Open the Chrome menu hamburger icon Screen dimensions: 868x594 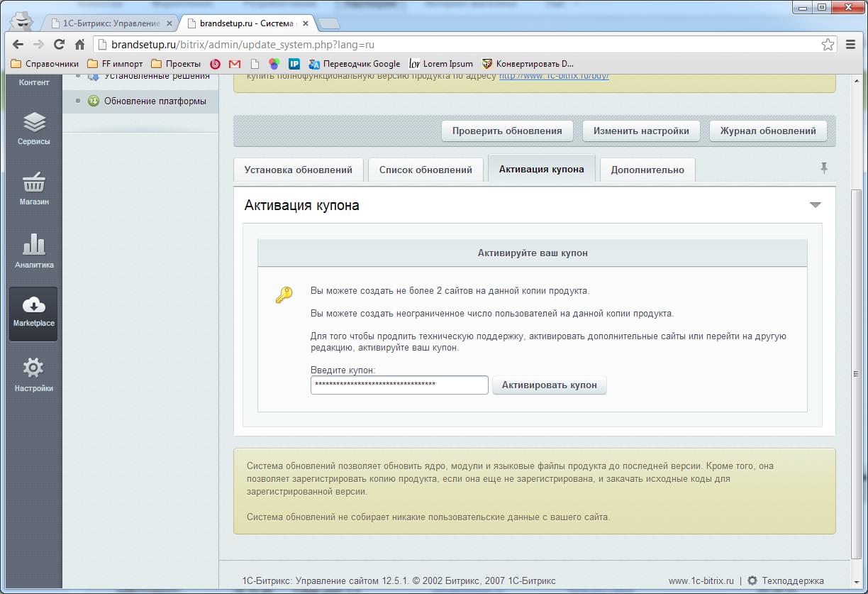click(x=851, y=44)
